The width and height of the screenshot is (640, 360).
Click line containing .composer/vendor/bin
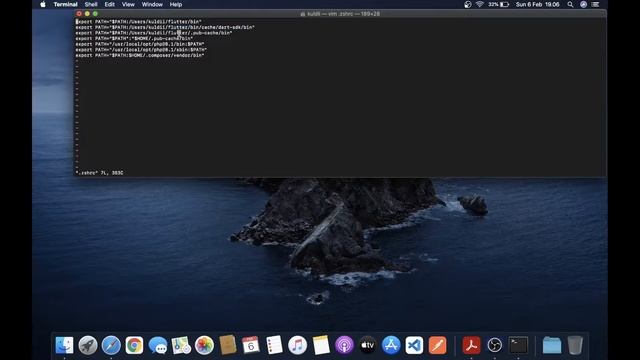[x=140, y=55]
